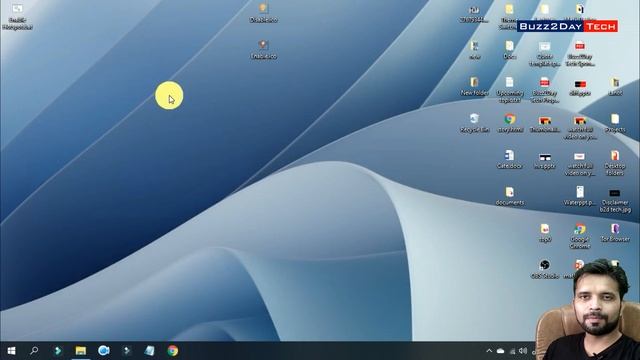Open green arrow app on taskbar

(x=58, y=351)
